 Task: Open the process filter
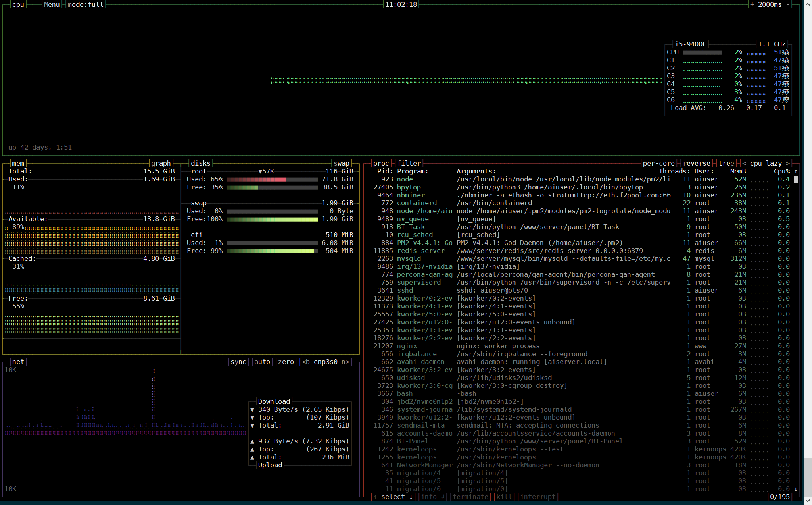tap(409, 163)
